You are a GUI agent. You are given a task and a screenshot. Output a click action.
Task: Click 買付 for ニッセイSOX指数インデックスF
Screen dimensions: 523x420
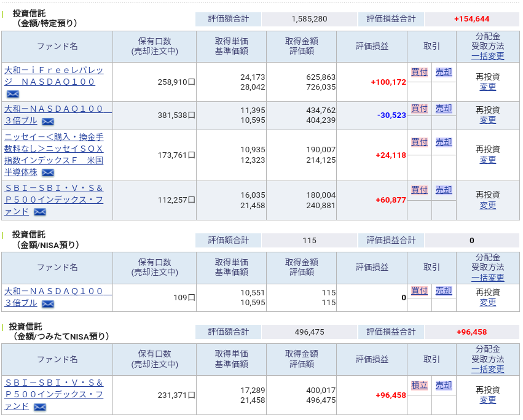click(x=419, y=142)
